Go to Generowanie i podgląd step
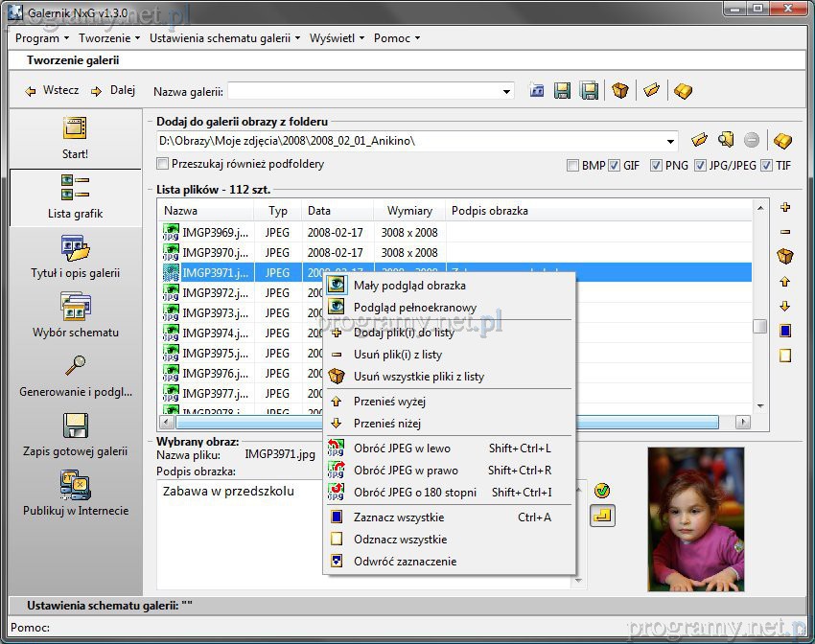This screenshot has height=644, width=815. point(75,375)
